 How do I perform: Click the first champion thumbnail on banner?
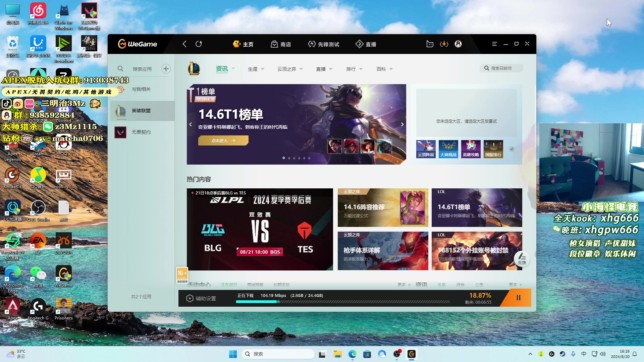[x=334, y=146]
